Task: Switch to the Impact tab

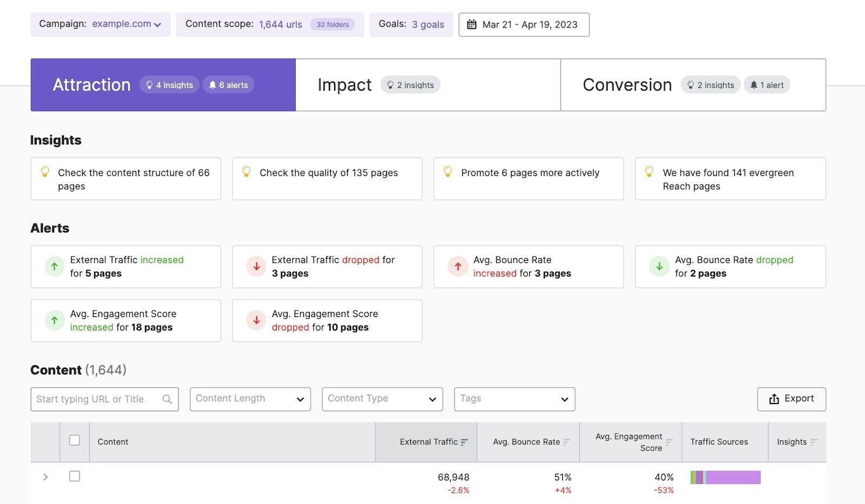Action: (344, 84)
